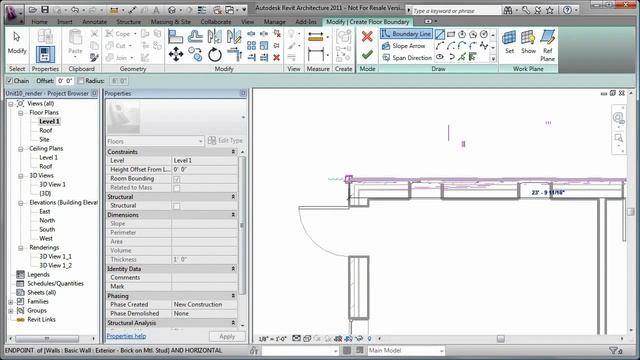Click the Apply button in Properties
Viewport: 640px width, 360px height.
click(227, 336)
